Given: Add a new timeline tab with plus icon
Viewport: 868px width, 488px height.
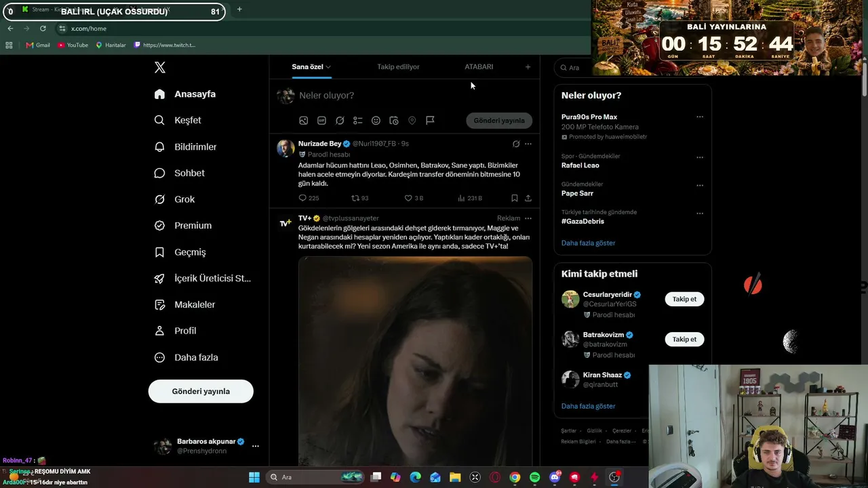Looking at the screenshot, I should (528, 66).
